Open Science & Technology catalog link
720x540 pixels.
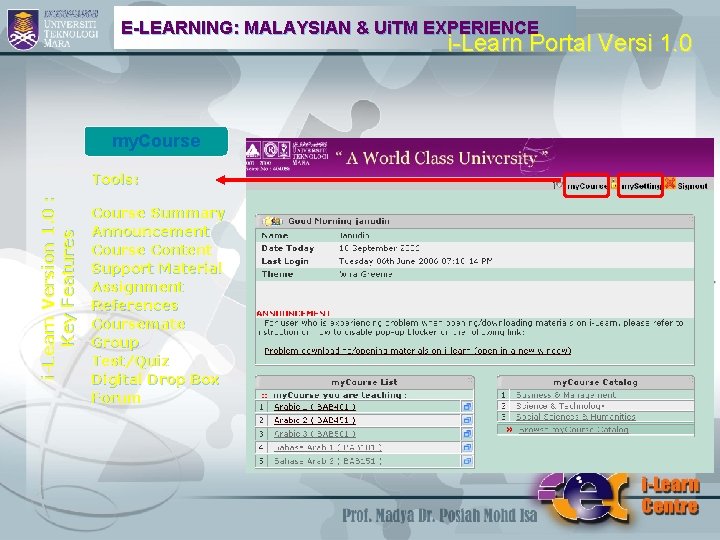point(560,406)
